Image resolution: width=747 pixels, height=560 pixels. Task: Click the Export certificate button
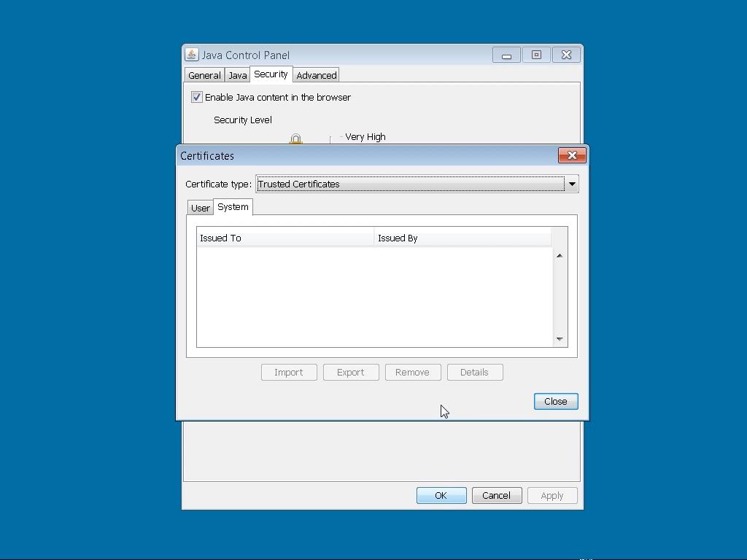351,373
